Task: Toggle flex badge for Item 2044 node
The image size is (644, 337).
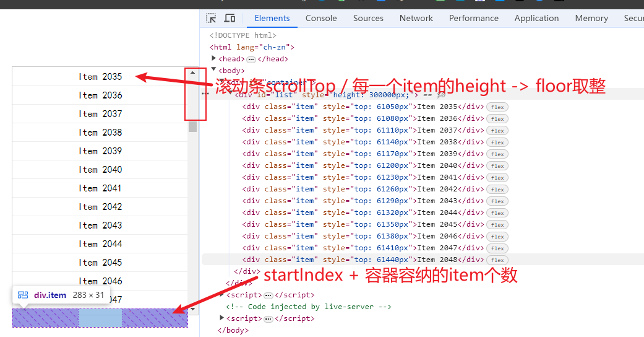Action: 497,213
